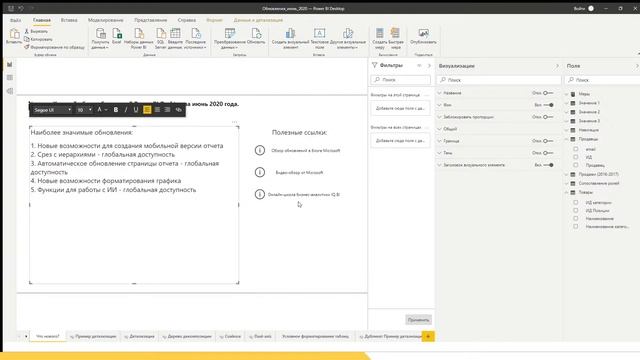Screen dimensions: 640x360
Task: Toggle the Фон switch
Action: click(548, 105)
